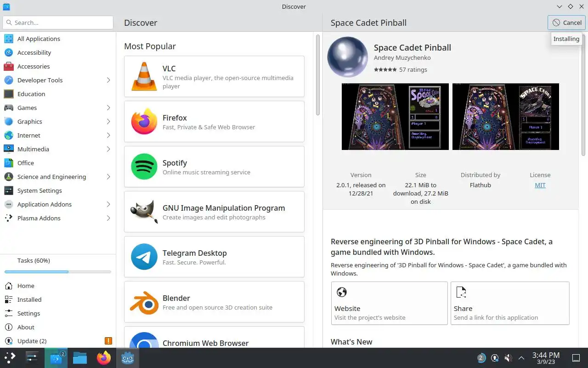The width and height of the screenshot is (588, 368).
Task: Open the file manager from the taskbar
Action: pyautogui.click(x=80, y=358)
